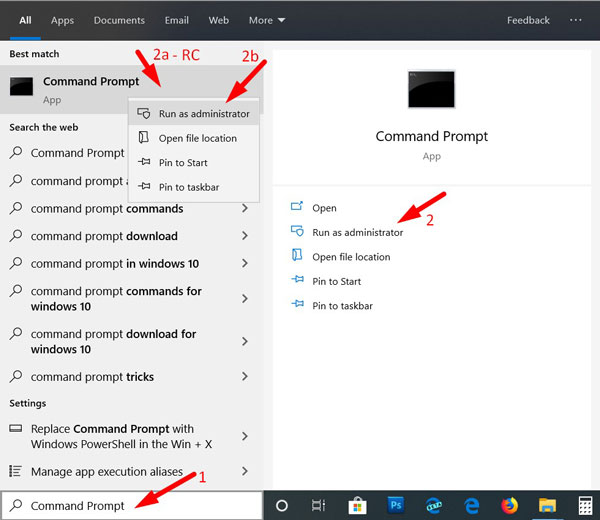Select 'command prompt commands for windows 10'
The image size is (600, 520).
click(x=131, y=299)
